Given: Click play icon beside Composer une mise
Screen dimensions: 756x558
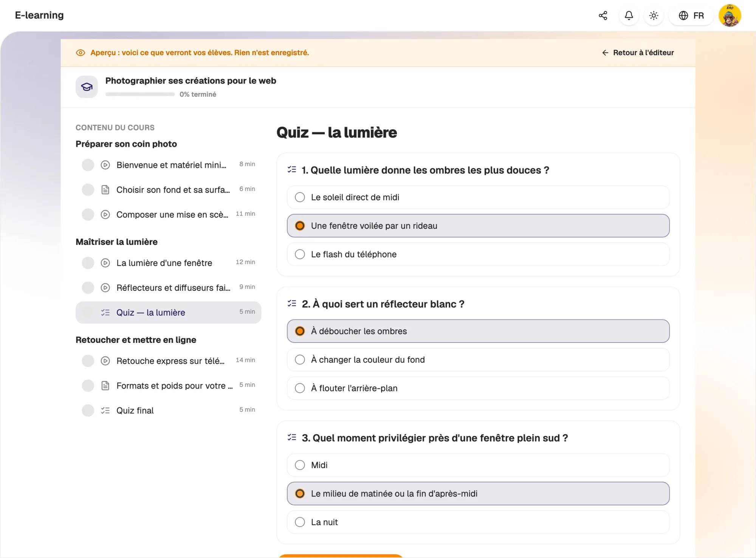Looking at the screenshot, I should tap(105, 214).
